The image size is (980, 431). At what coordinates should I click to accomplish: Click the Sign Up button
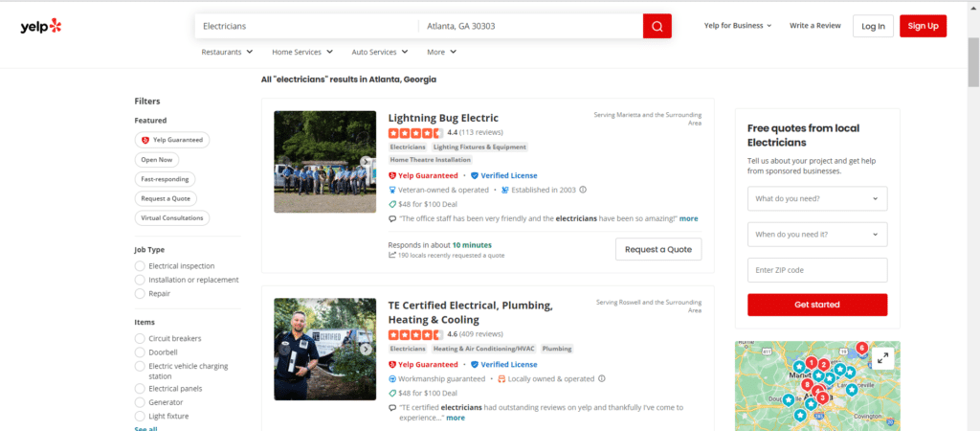pyautogui.click(x=924, y=26)
